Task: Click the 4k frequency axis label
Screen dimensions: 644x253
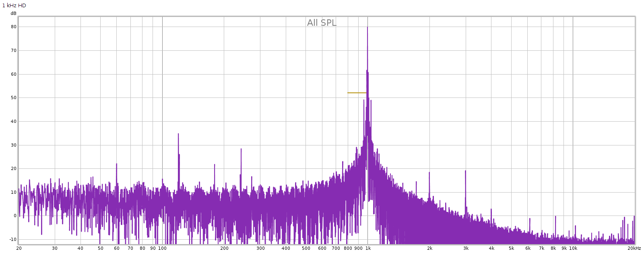Action: 491,248
